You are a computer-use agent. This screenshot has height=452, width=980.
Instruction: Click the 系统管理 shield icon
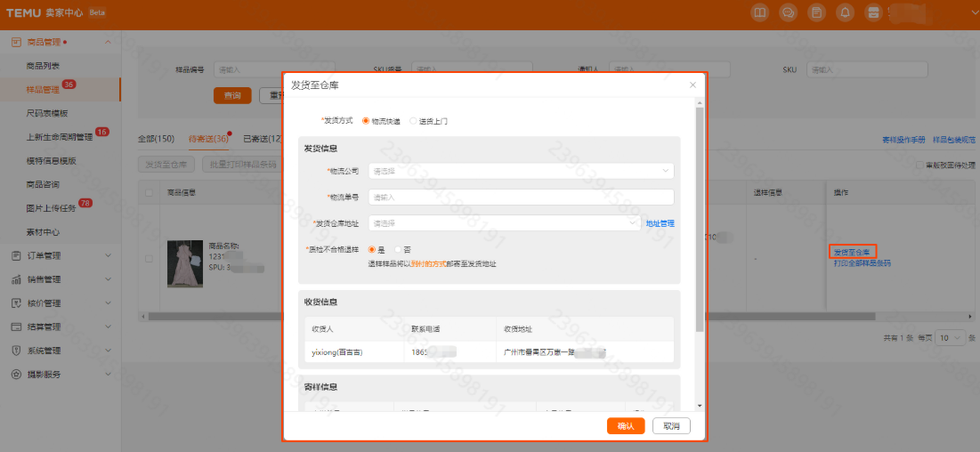(x=16, y=351)
